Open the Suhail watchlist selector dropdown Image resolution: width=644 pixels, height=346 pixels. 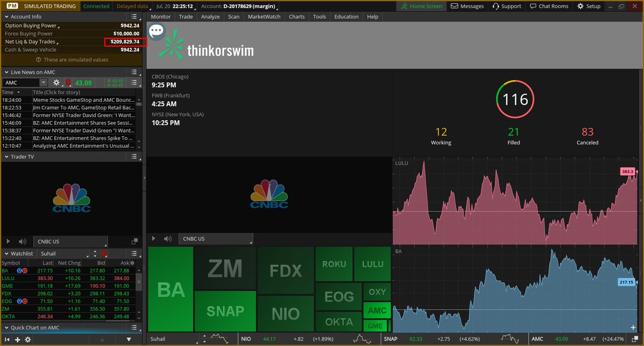pos(63,253)
